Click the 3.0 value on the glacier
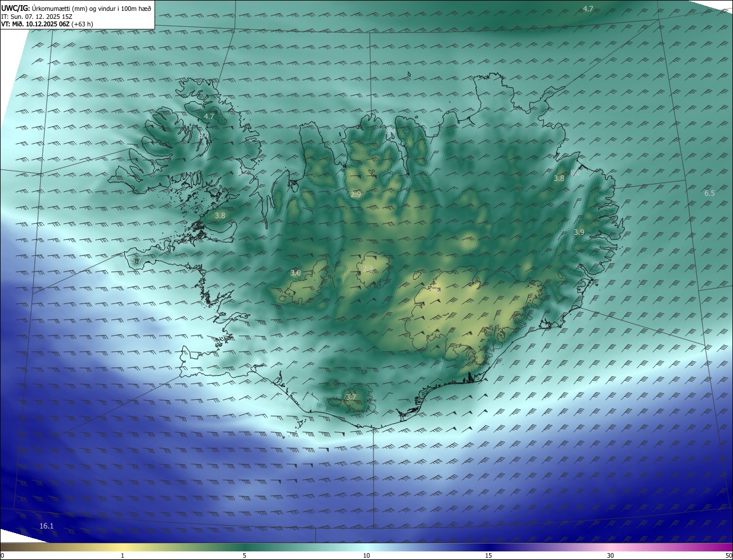This screenshot has width=733, height=560. click(x=295, y=273)
